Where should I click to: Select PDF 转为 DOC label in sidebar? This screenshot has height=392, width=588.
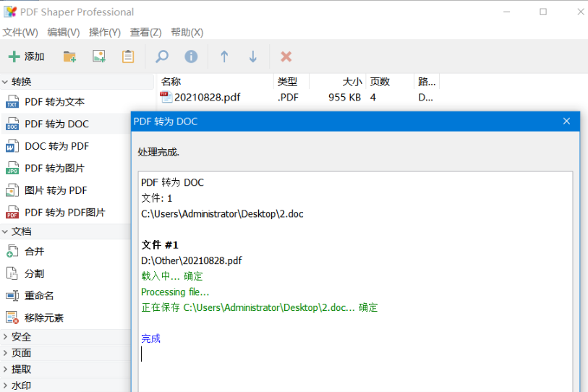click(57, 124)
